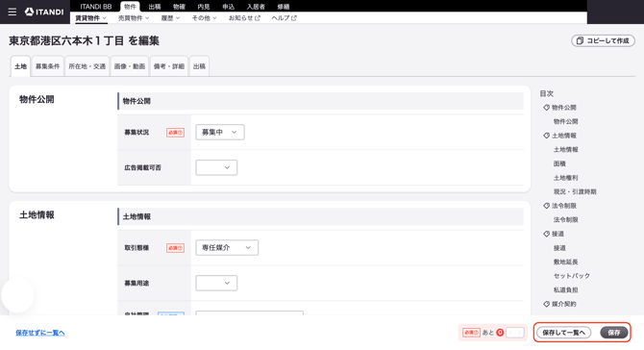
Task: Click the tag icon next to 土地情報 in 目次
Action: pos(546,136)
